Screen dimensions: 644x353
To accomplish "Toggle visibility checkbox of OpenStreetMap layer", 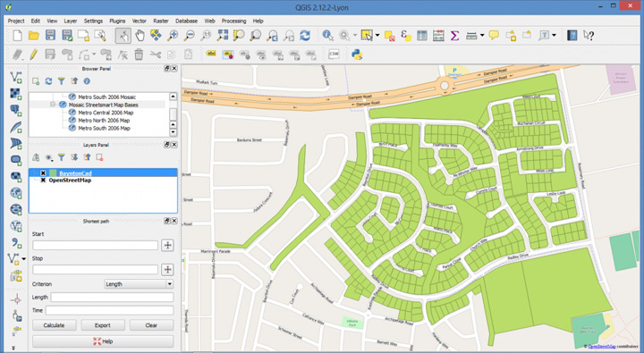I will (43, 181).
